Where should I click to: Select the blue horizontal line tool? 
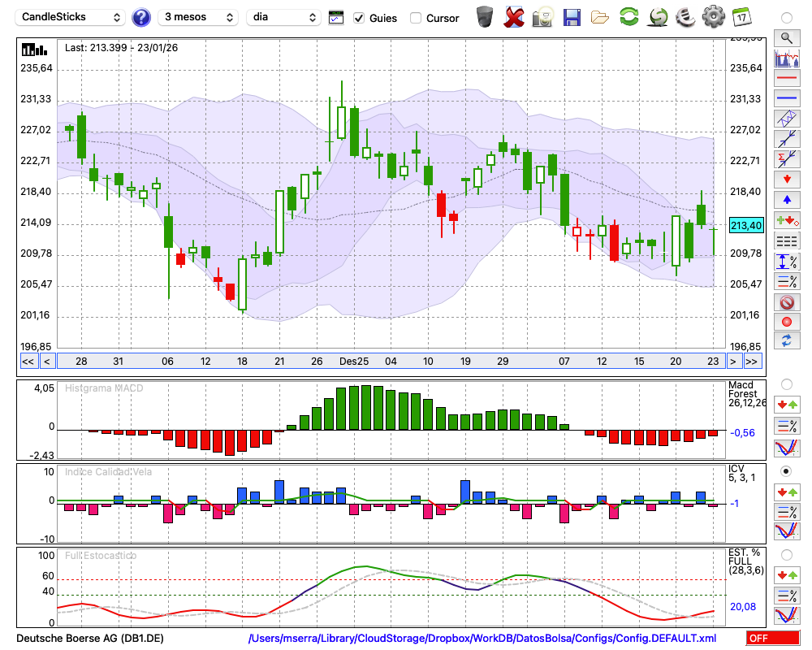coord(787,98)
